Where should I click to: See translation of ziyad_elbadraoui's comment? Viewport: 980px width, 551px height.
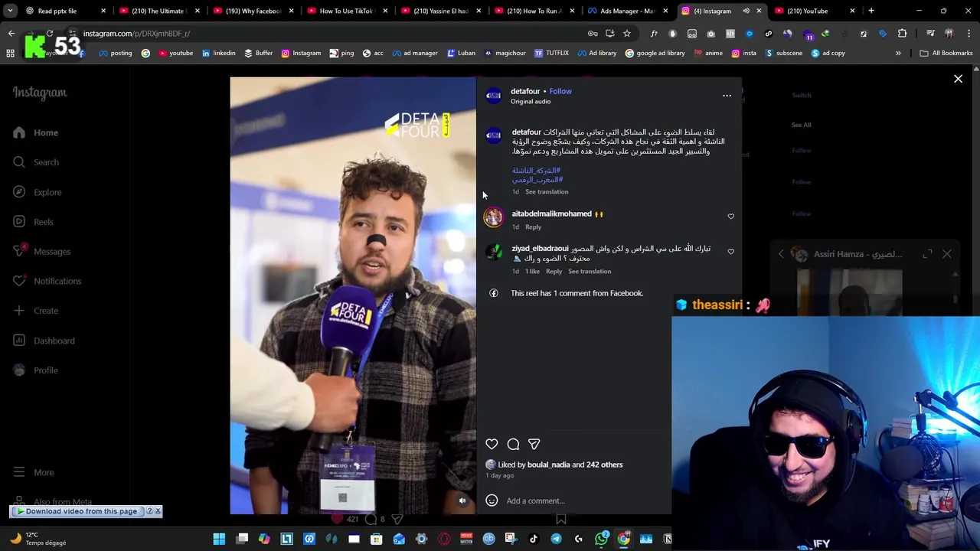click(590, 271)
